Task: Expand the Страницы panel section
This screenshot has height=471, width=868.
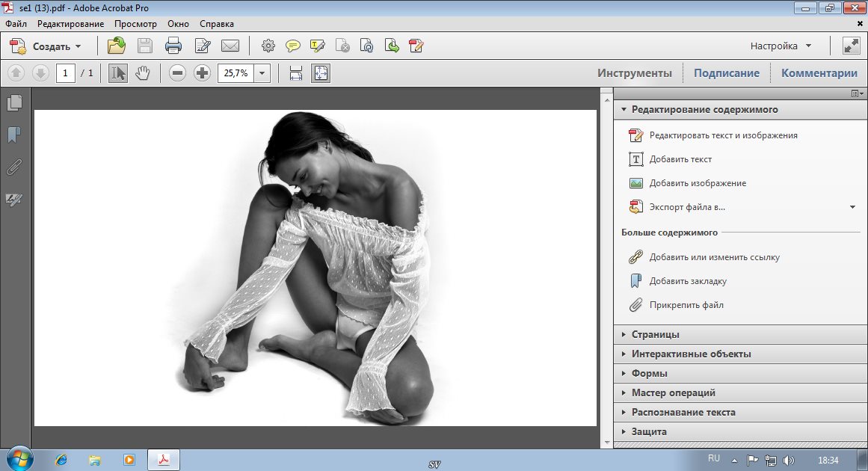Action: [655, 334]
